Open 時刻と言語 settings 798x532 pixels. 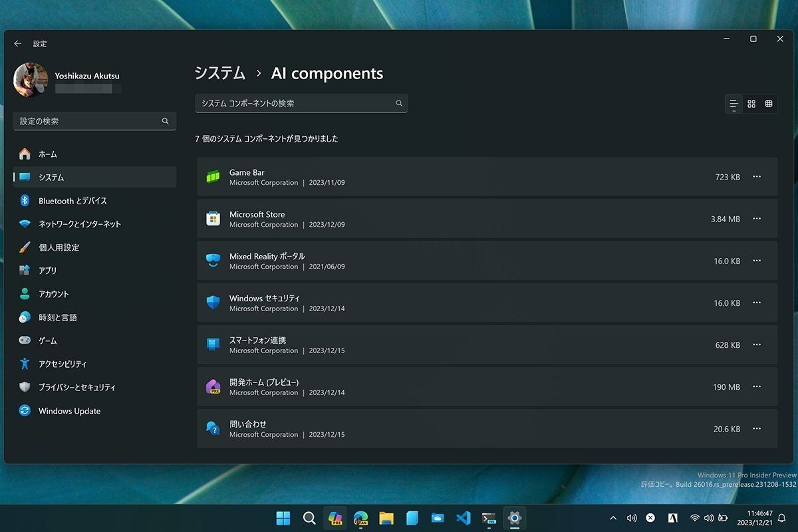tap(94, 317)
